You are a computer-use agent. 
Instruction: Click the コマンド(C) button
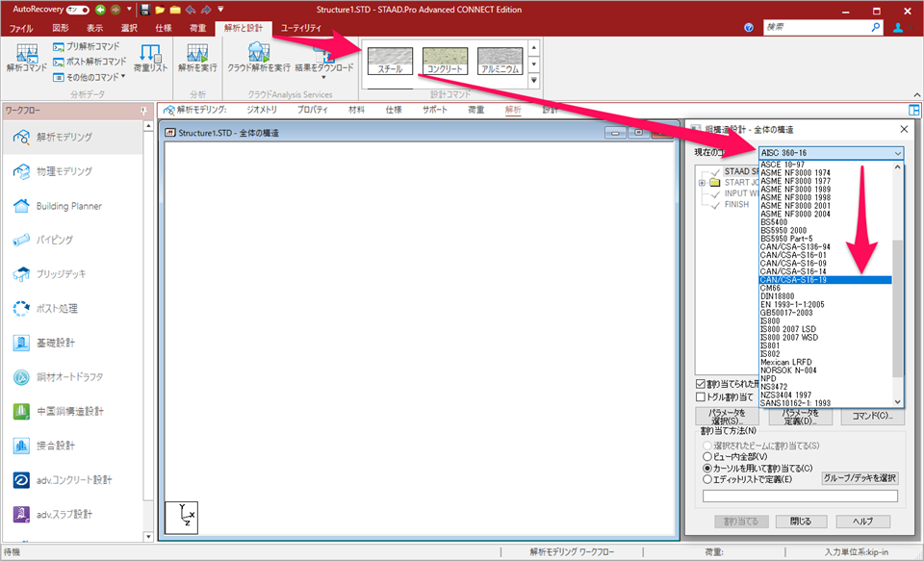tap(872, 417)
